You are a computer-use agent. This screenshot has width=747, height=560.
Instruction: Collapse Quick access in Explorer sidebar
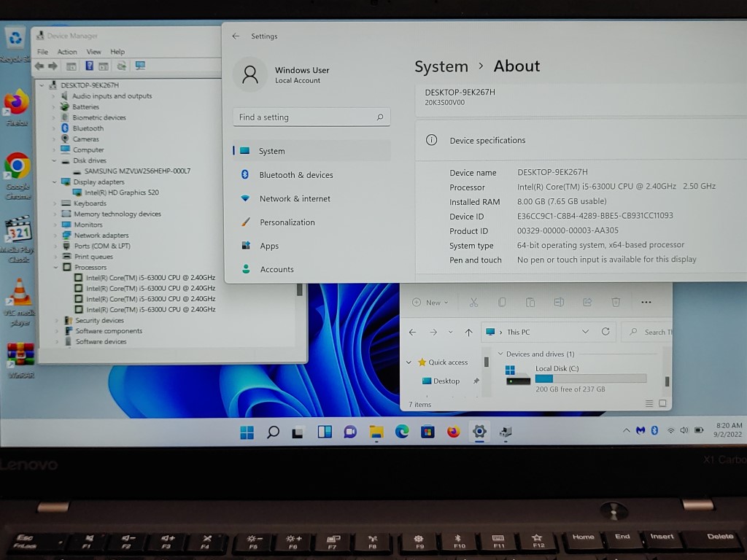pos(409,362)
